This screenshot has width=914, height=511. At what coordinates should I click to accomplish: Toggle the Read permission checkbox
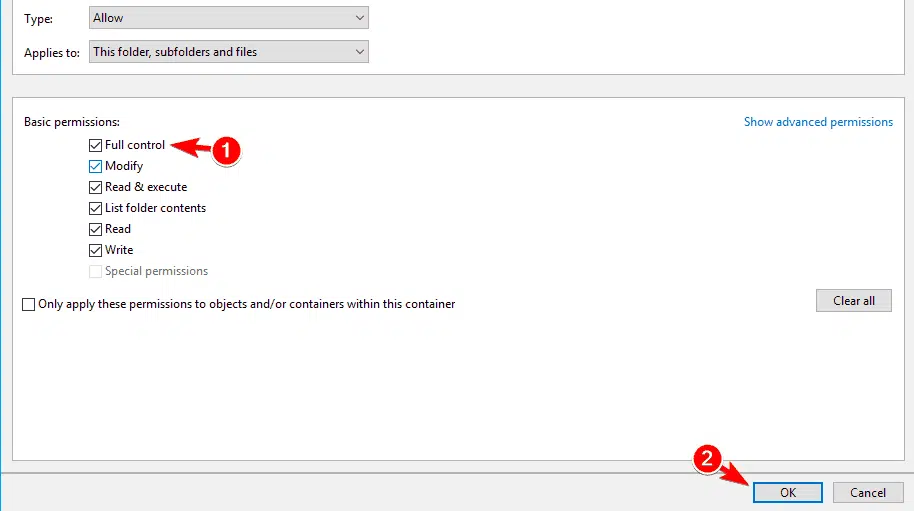pyautogui.click(x=95, y=229)
